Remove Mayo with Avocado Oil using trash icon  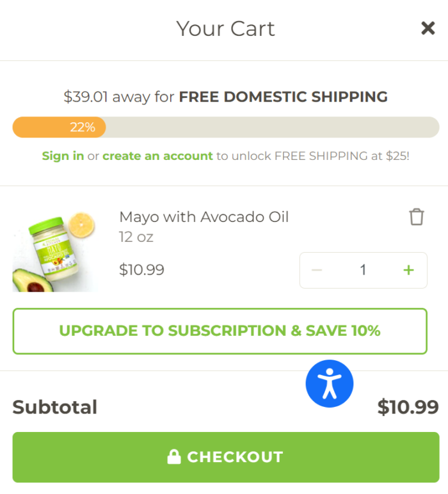click(x=417, y=217)
